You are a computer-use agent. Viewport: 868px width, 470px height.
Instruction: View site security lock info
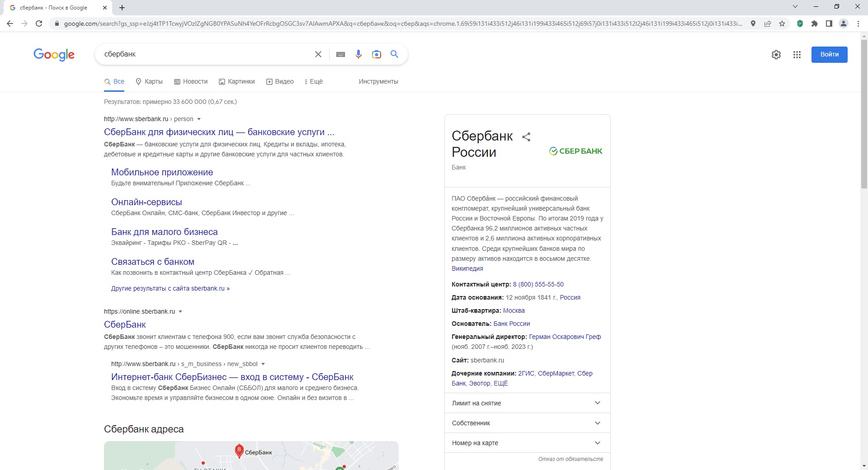tap(57, 23)
